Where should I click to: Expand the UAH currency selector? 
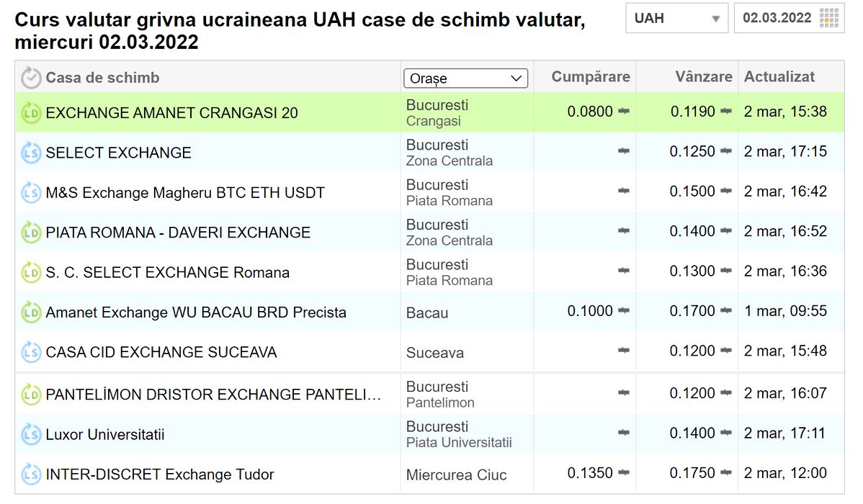[x=676, y=18]
